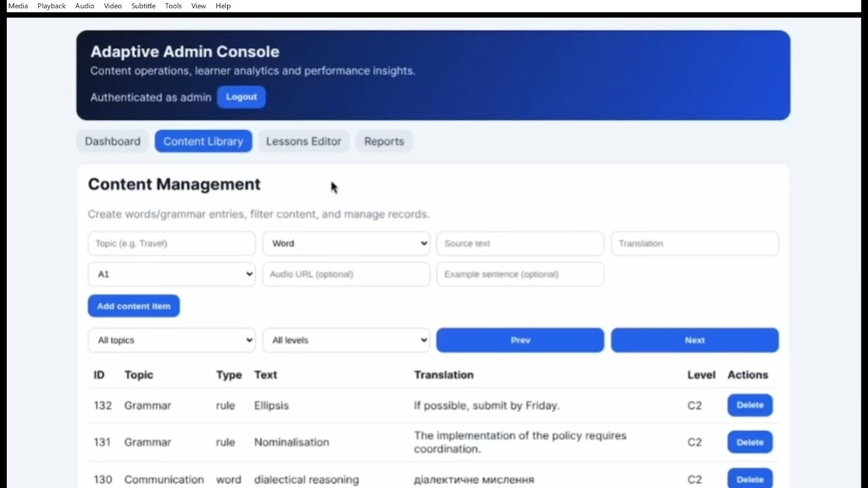The height and width of the screenshot is (488, 868).
Task: Click the Translation column header
Action: click(444, 375)
